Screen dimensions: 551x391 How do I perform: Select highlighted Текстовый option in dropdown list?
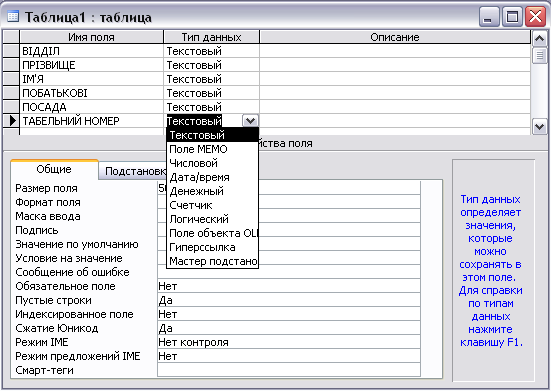click(x=212, y=135)
